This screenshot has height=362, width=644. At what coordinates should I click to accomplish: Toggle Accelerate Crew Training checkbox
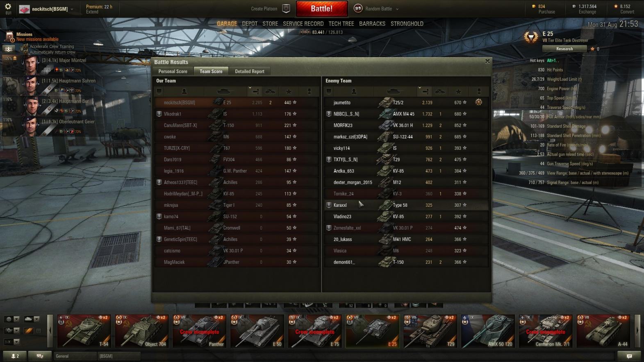26,46
